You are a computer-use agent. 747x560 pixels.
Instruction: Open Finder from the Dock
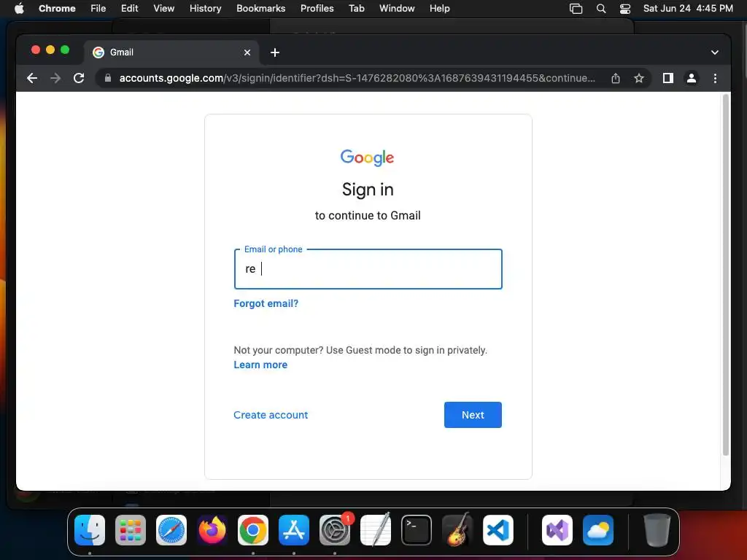(x=90, y=530)
